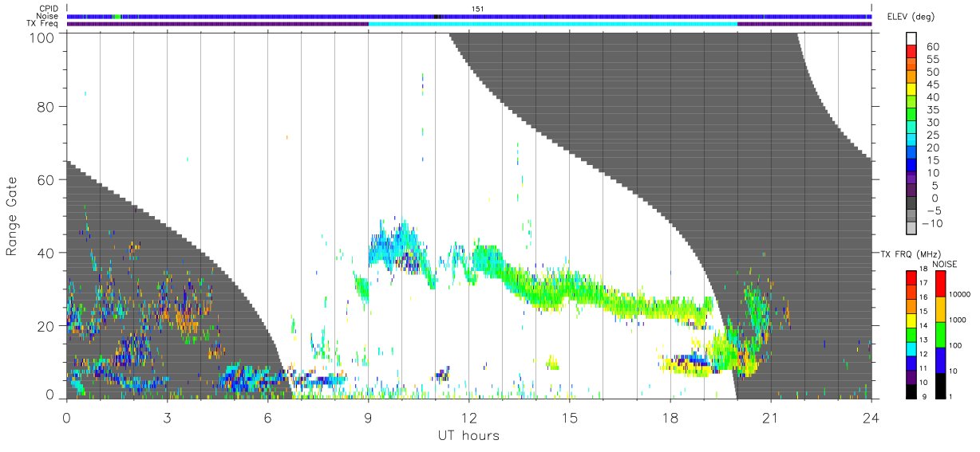Click the -10 label on ELEV scale
980x452 pixels.
pos(931,224)
